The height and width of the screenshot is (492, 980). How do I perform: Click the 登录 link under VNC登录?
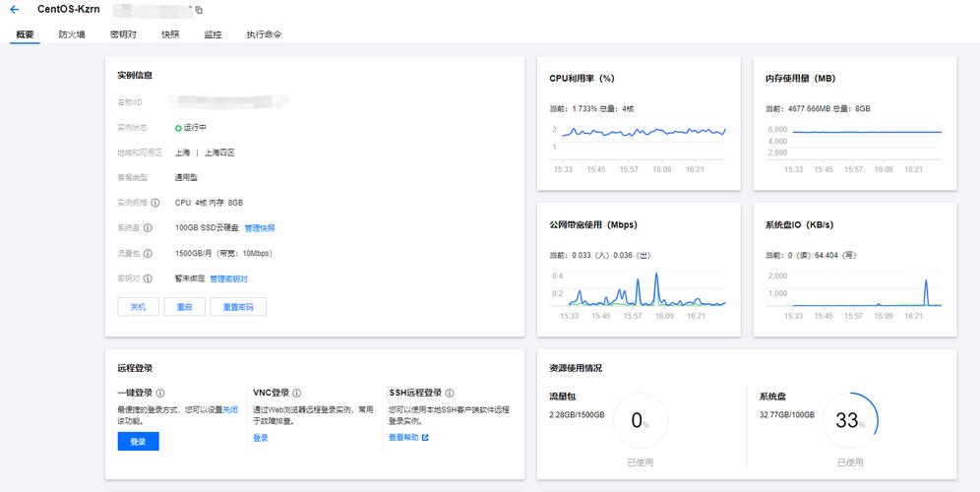(261, 438)
